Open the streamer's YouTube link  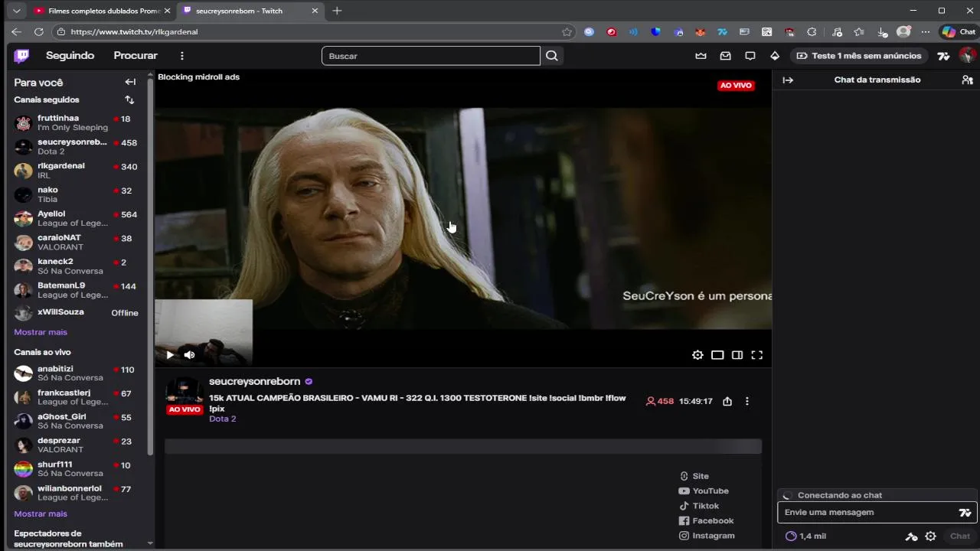tap(704, 491)
